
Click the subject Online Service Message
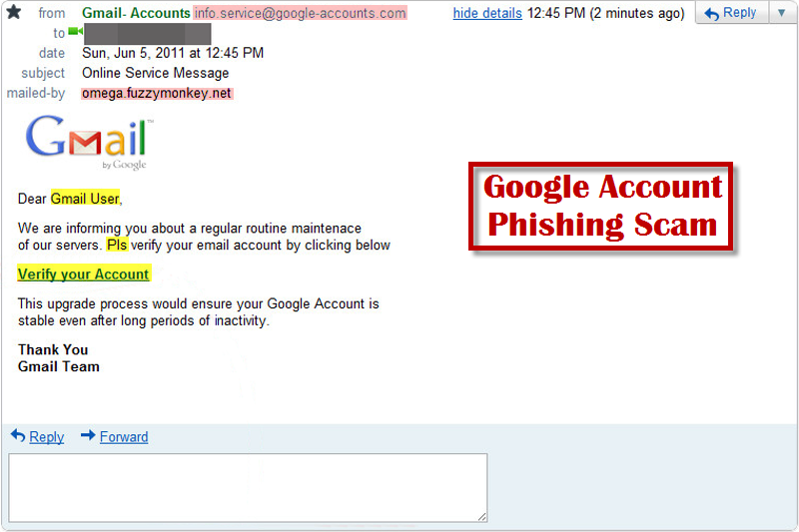tap(156, 73)
